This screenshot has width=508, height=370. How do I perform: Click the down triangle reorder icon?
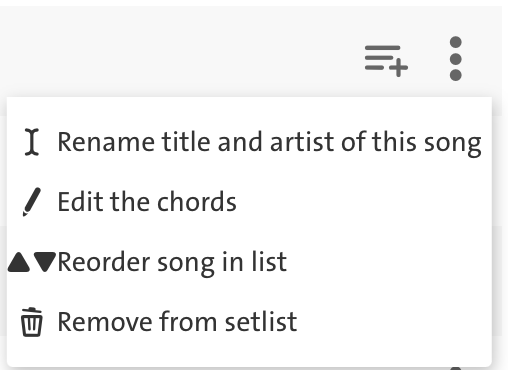[45, 262]
